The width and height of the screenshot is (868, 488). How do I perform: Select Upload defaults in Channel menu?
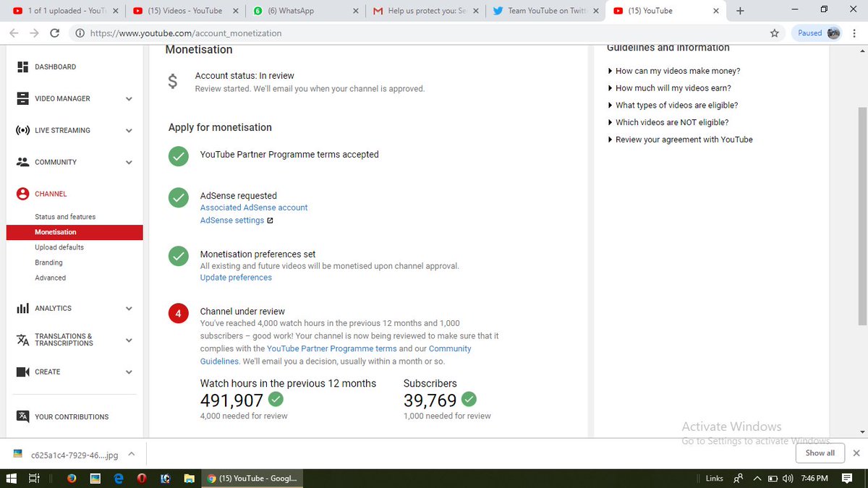pos(59,247)
